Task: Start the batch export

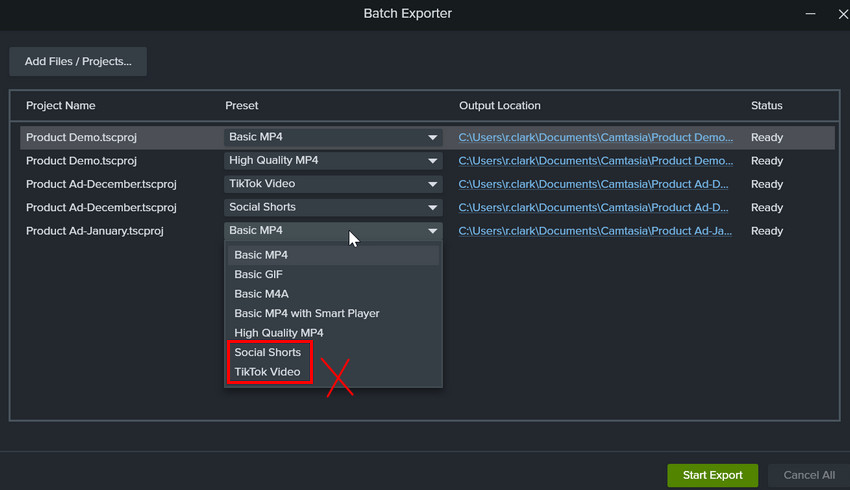Action: (x=712, y=475)
